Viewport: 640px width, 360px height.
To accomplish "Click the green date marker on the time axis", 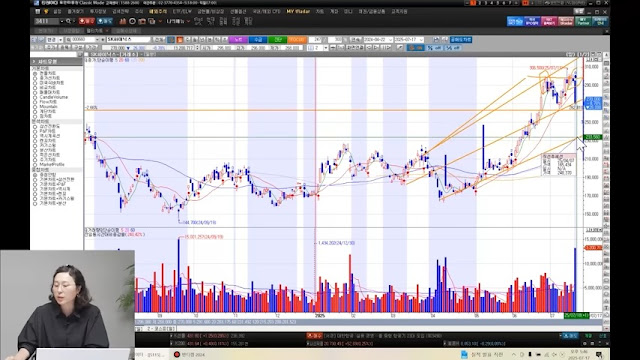I will click(x=576, y=315).
